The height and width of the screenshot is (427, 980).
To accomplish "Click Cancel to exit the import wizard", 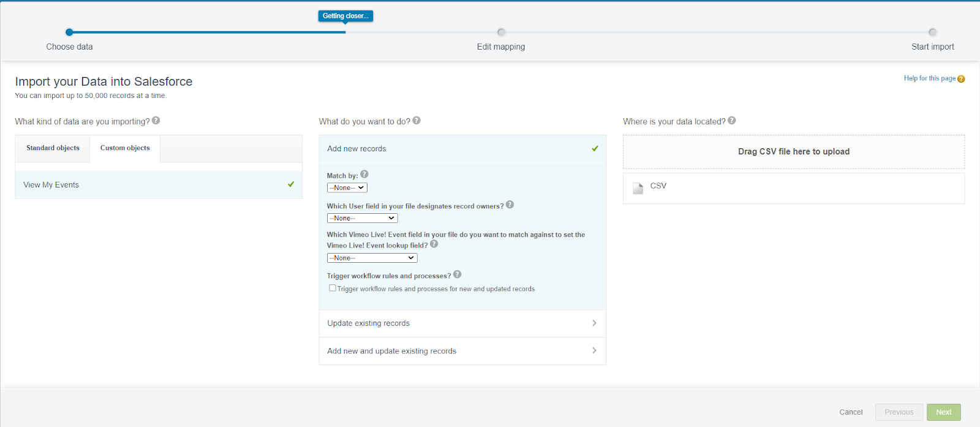I will click(x=851, y=412).
